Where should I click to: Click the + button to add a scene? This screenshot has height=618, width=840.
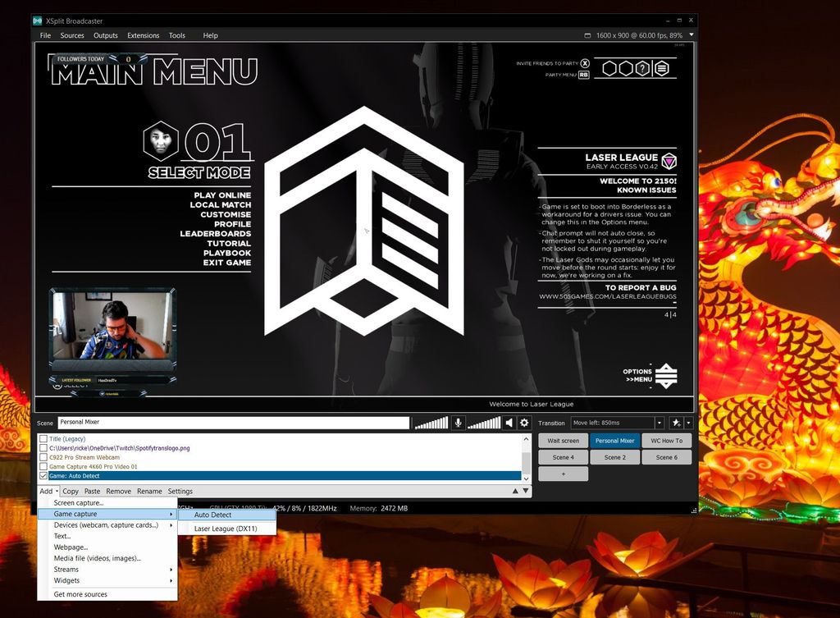[x=563, y=474]
